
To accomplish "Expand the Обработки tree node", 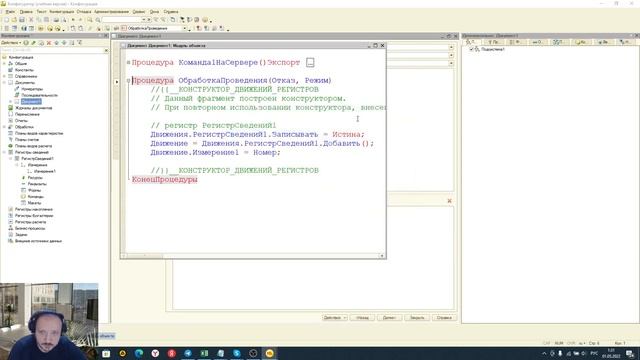I will tap(4, 127).
